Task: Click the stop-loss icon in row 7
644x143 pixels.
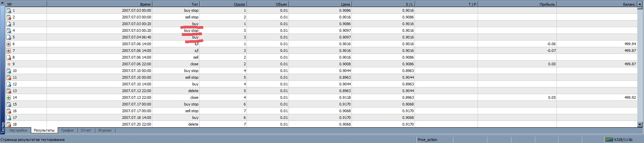Action: tap(9, 51)
